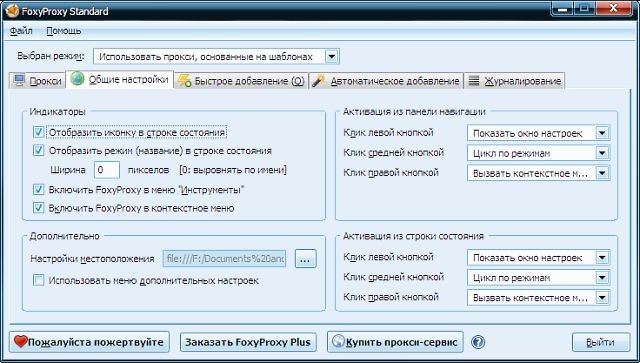
Task: Open the Выбран режим mode dropdown
Action: [216, 57]
